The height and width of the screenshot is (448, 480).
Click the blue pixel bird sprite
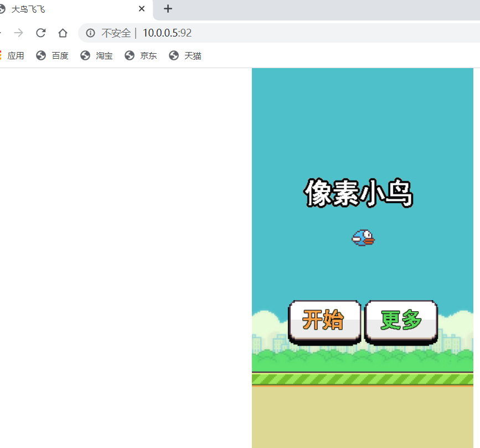[363, 238]
